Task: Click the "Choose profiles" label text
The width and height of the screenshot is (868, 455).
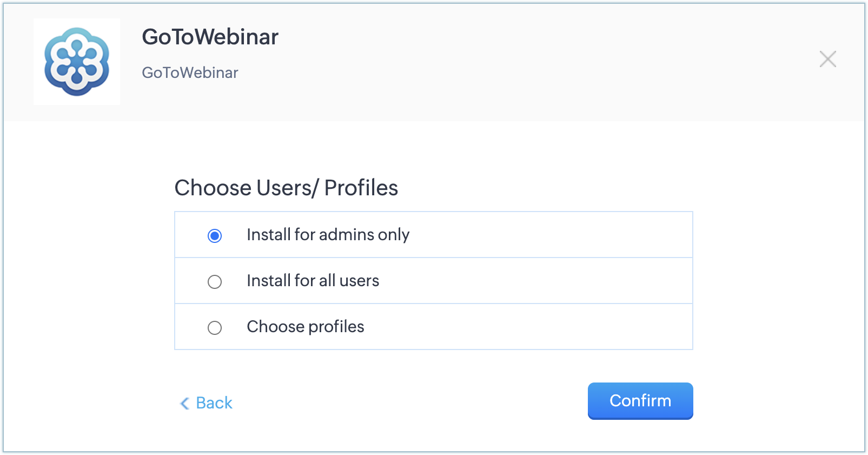Action: coord(305,327)
